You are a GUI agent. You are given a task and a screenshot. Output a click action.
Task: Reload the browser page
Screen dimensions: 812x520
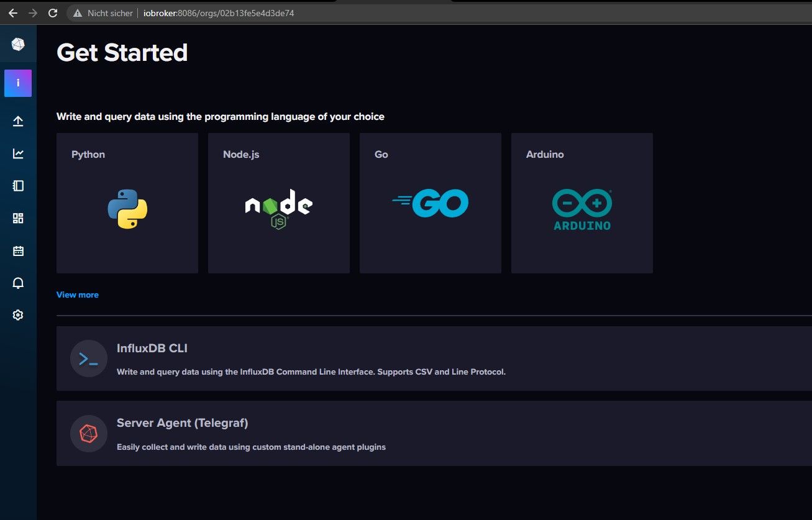(x=53, y=12)
